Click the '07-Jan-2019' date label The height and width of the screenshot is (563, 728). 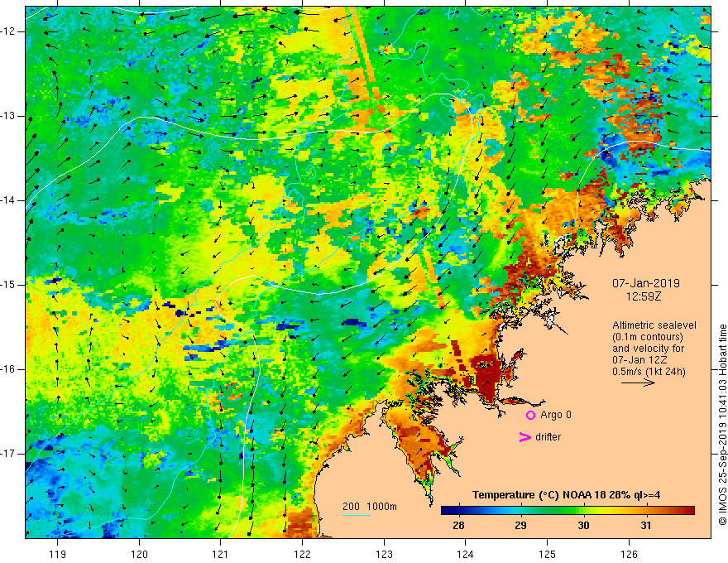(645, 283)
